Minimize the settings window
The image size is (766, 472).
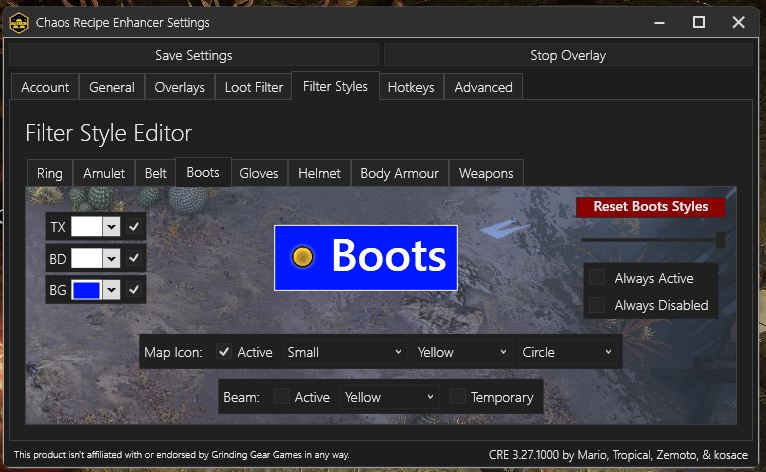tap(658, 21)
